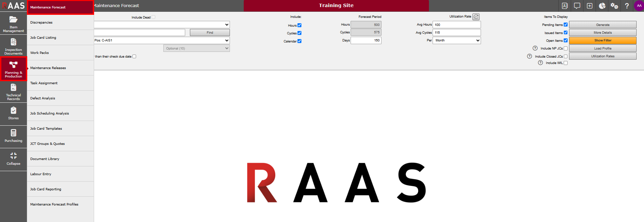Image resolution: width=644 pixels, height=222 pixels.
Task: Show help for Include NP JCs
Action: click(x=535, y=48)
